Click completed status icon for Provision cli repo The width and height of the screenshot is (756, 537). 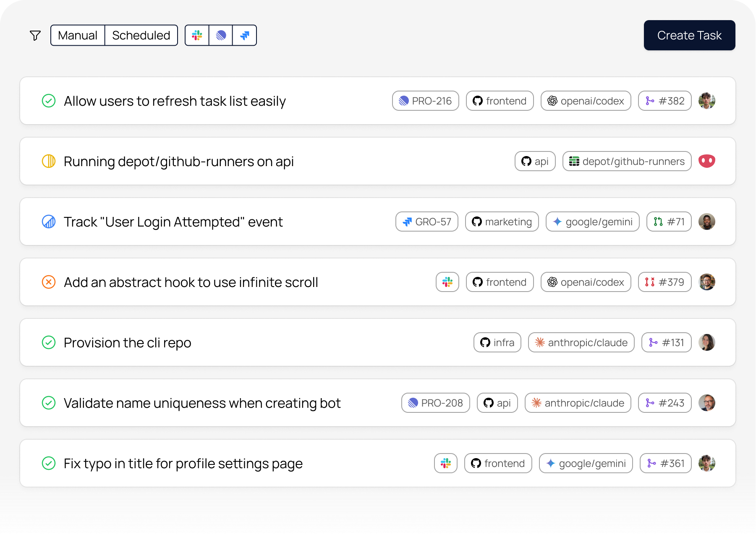tap(49, 342)
